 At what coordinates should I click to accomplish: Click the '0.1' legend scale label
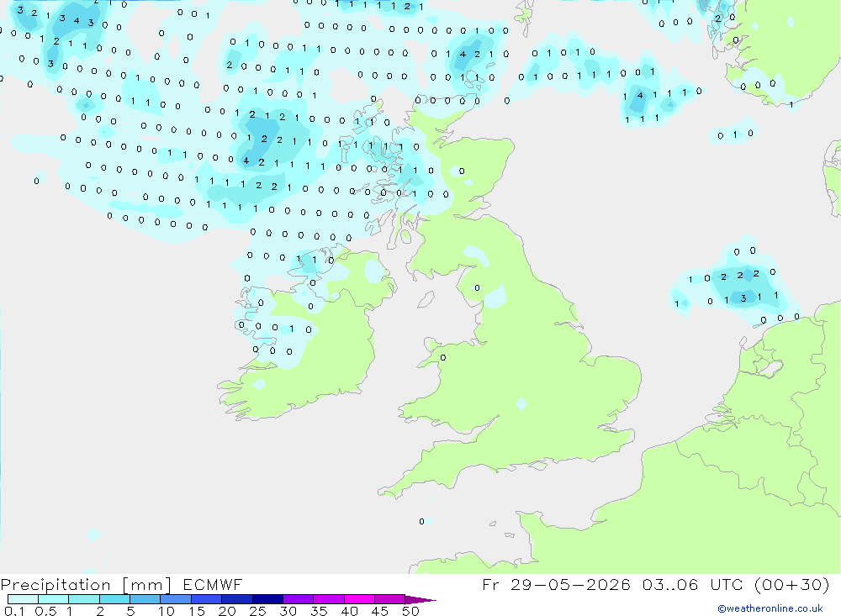(14, 611)
